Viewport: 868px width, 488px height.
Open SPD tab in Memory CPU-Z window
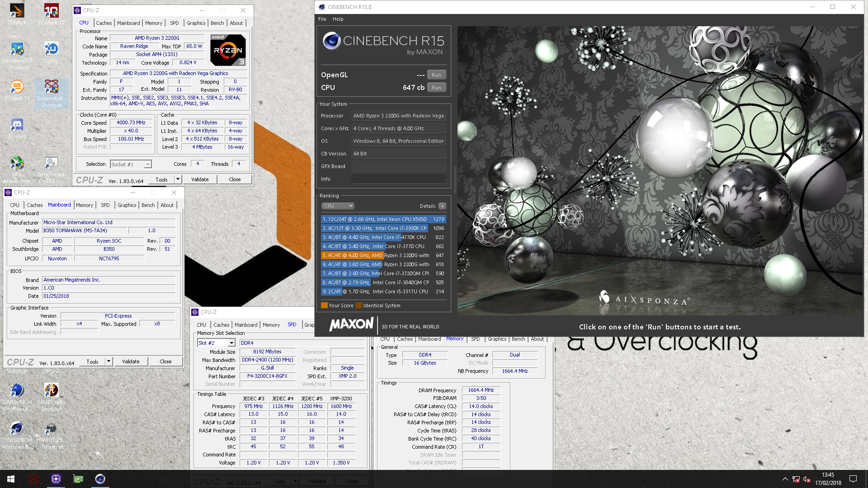475,339
